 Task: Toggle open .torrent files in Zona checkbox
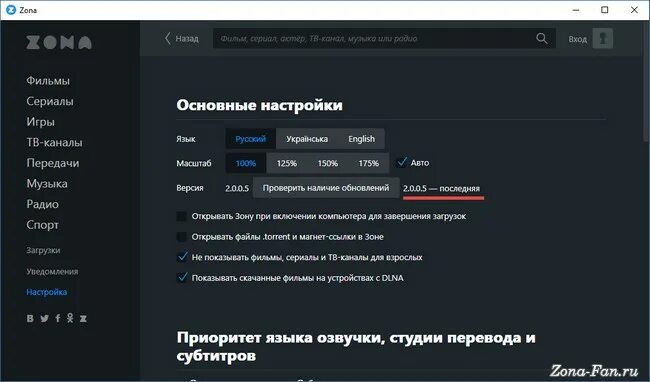coord(181,237)
